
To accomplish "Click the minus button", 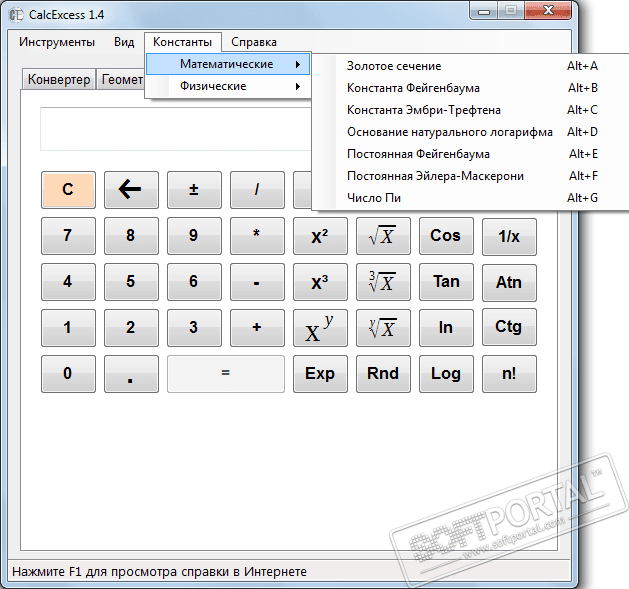I will (257, 282).
